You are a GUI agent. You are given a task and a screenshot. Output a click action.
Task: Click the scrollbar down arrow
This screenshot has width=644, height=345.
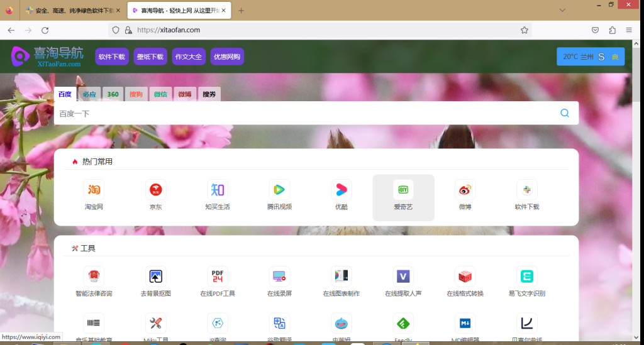click(x=636, y=337)
